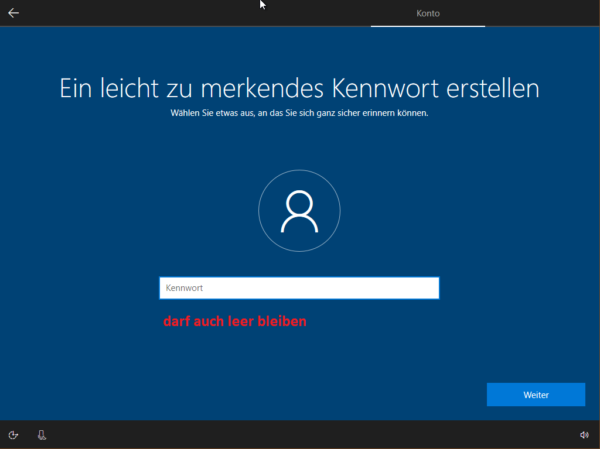
Task: Click the user avatar picture
Action: (299, 211)
